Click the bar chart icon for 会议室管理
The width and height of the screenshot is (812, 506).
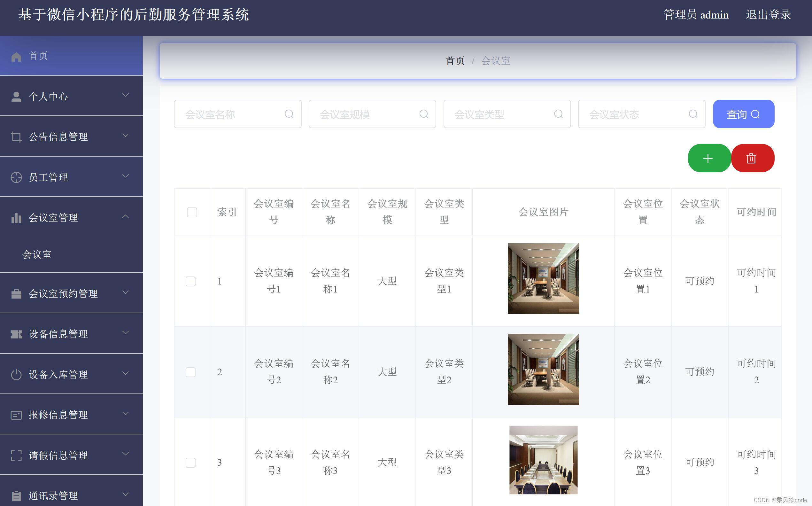[x=16, y=218]
